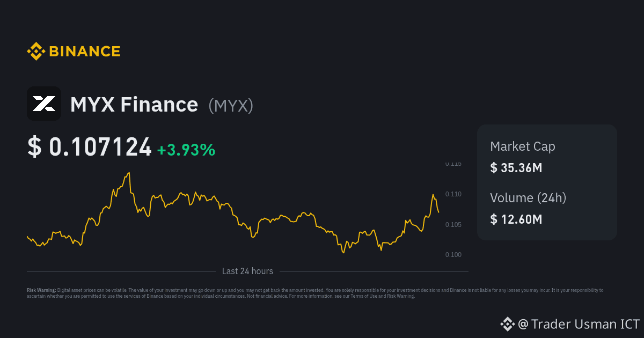Click the +3.93% price change
Screen dimensions: 644x338
pyautogui.click(x=186, y=150)
